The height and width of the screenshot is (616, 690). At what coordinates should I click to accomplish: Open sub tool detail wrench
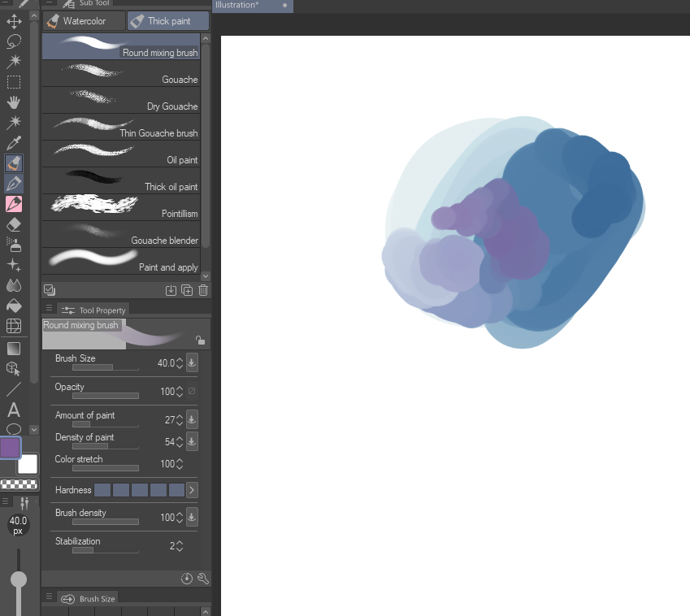tap(203, 579)
